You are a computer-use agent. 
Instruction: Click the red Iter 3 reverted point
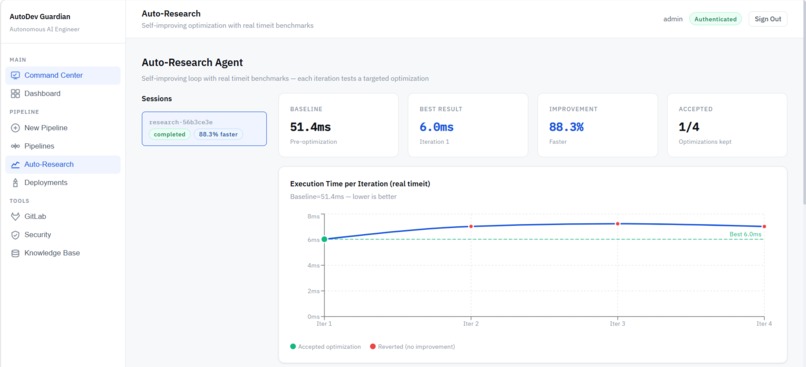618,224
